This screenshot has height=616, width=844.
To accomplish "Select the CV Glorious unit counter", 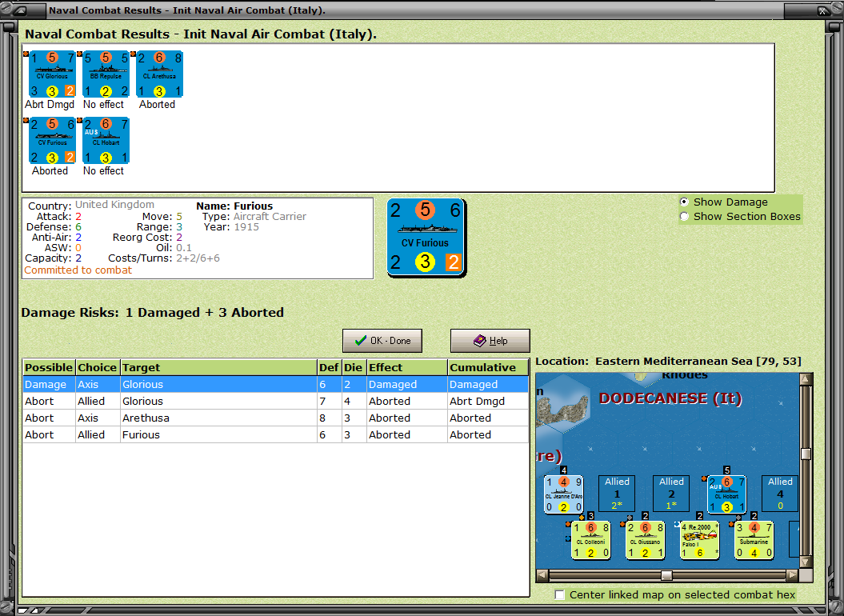I will (52, 74).
